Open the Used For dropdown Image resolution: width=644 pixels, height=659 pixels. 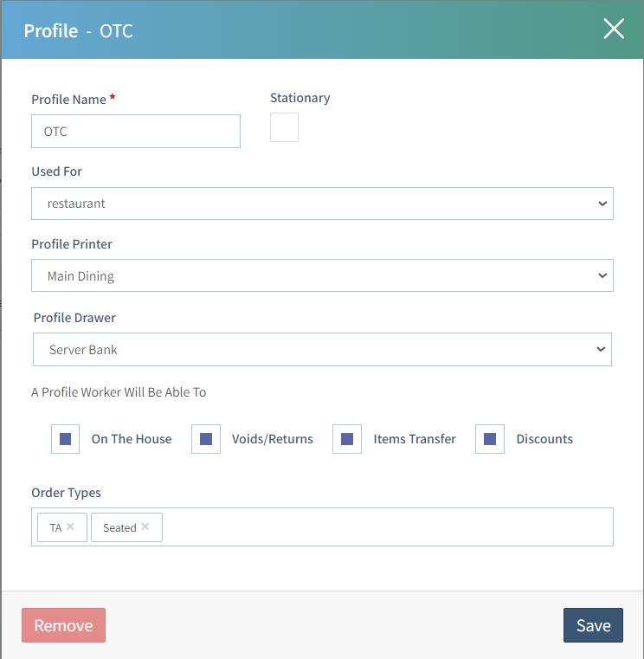(322, 204)
